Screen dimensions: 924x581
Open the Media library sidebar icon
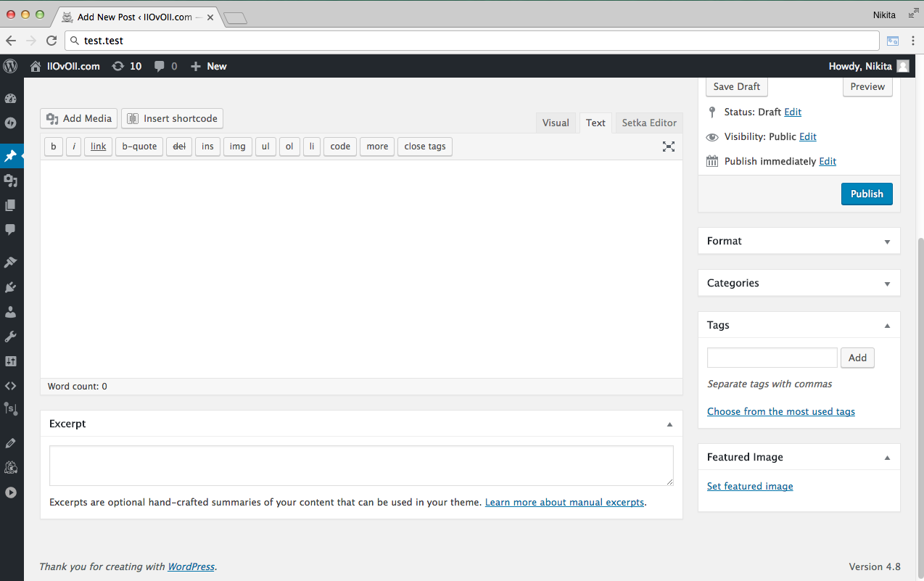pos(11,181)
